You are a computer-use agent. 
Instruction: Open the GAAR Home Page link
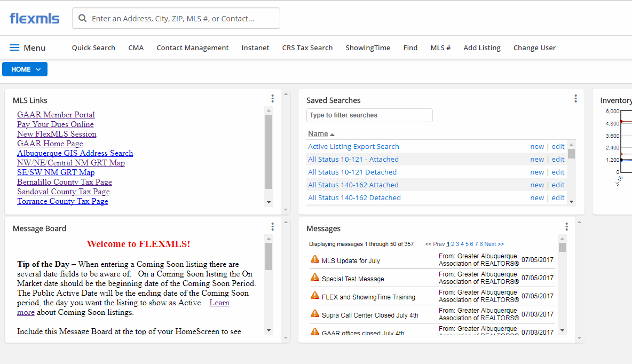click(x=50, y=144)
